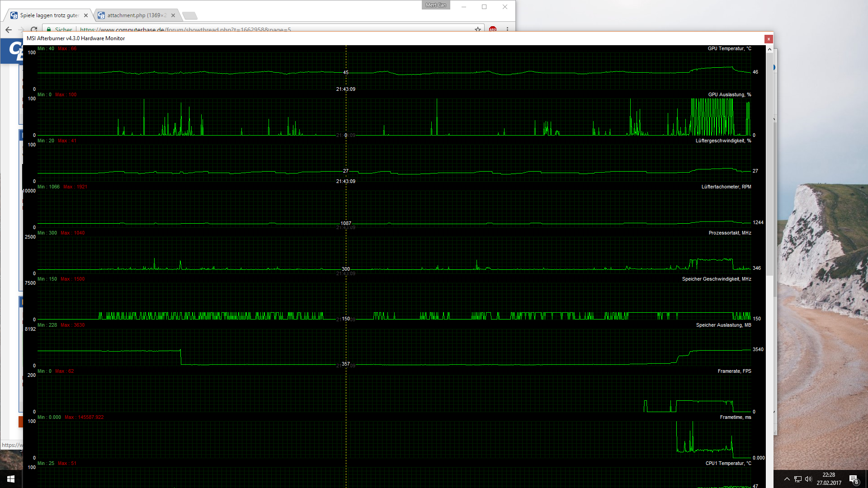Open a new Chrome tab

click(190, 16)
